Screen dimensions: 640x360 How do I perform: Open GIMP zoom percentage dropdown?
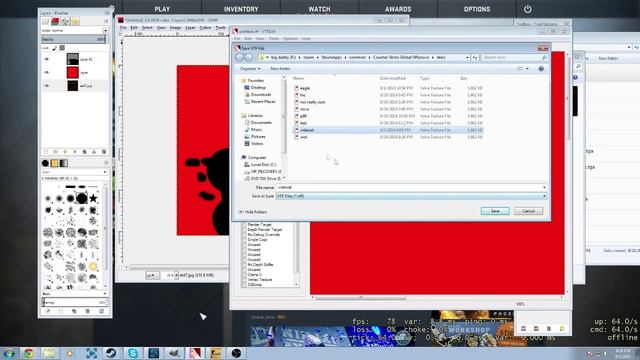click(x=176, y=276)
